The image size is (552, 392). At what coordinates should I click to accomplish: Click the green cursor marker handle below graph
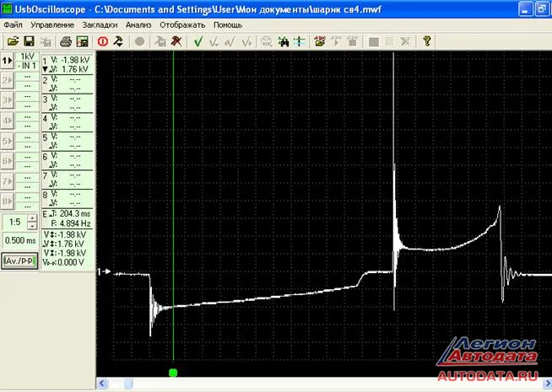point(173,373)
